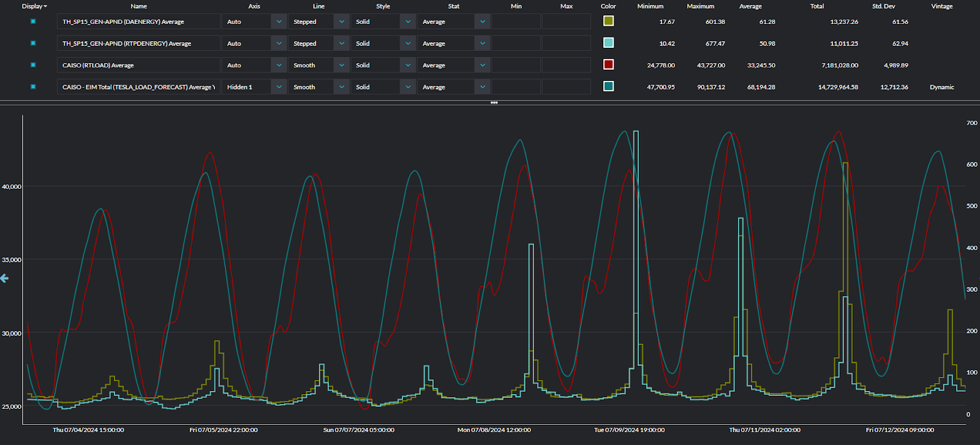This screenshot has width=980, height=445.
Task: Toggle display of TH_SP15 RTPDENERGY series
Action: pyautogui.click(x=33, y=43)
